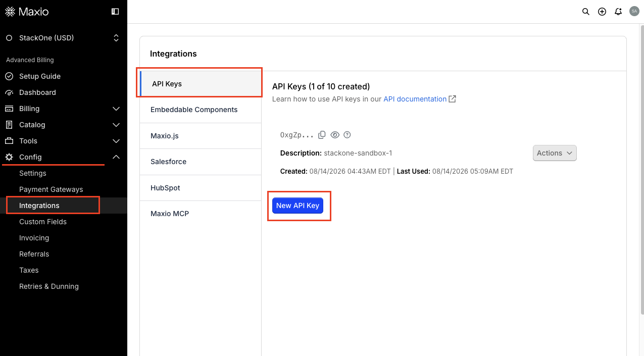Open the API documentation link
The image size is (644, 356).
(x=415, y=99)
